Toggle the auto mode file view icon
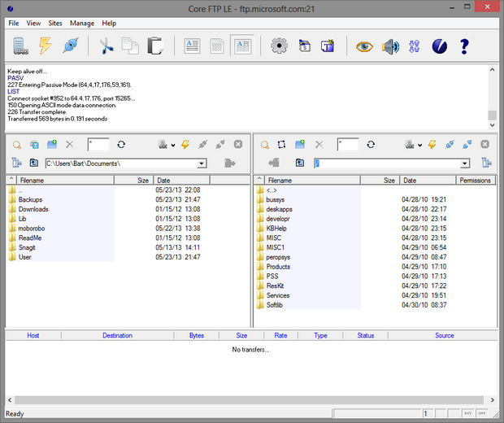 [242, 46]
